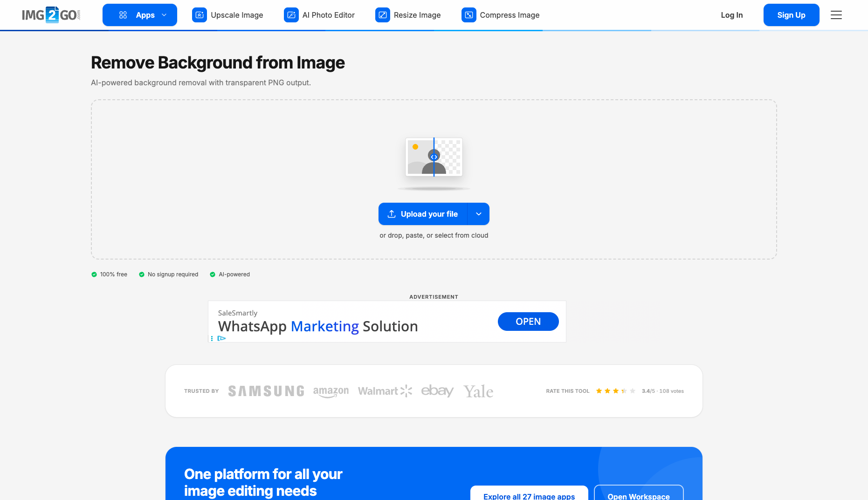Rate the tool with the fifth star

click(633, 391)
